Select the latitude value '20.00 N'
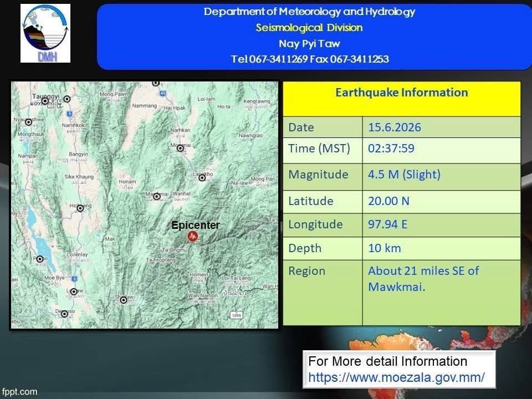Screen dimensions: 532x399 (x=389, y=201)
